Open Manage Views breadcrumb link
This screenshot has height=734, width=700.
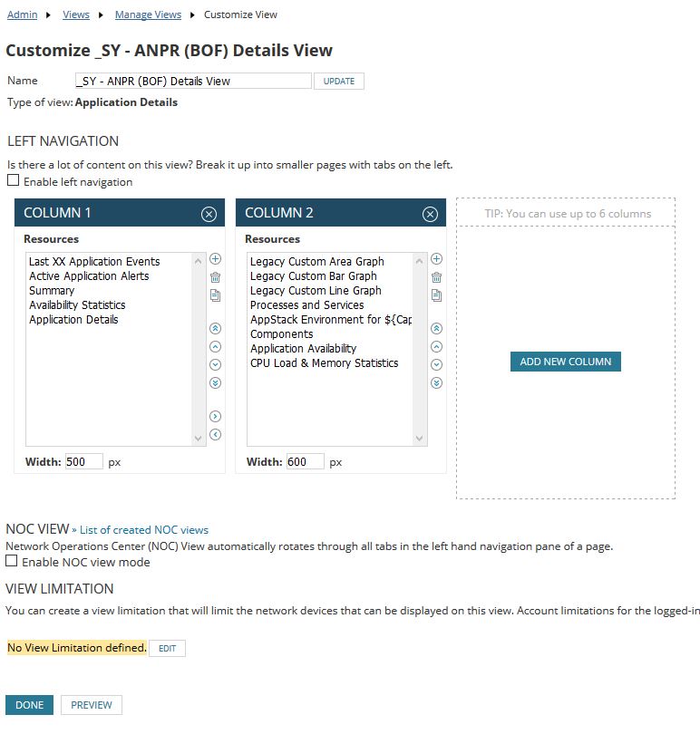(148, 14)
